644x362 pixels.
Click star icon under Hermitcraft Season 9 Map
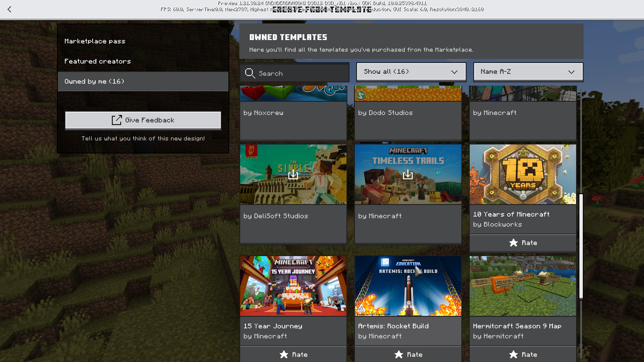[x=513, y=354]
